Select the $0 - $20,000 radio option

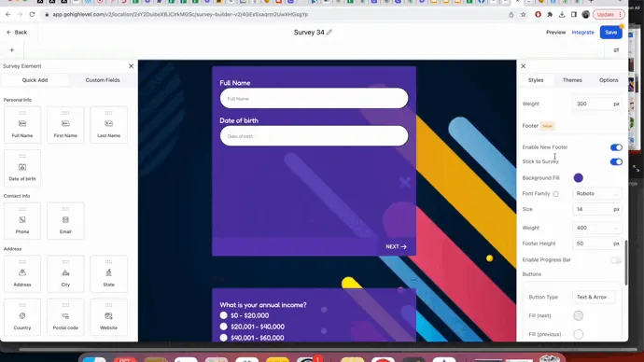tap(223, 315)
